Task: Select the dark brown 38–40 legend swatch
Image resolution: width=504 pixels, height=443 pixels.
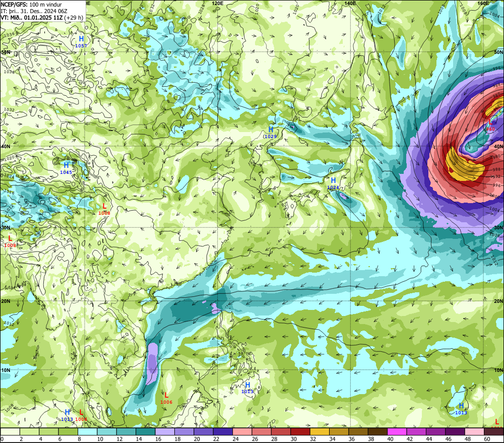Action: point(377,431)
